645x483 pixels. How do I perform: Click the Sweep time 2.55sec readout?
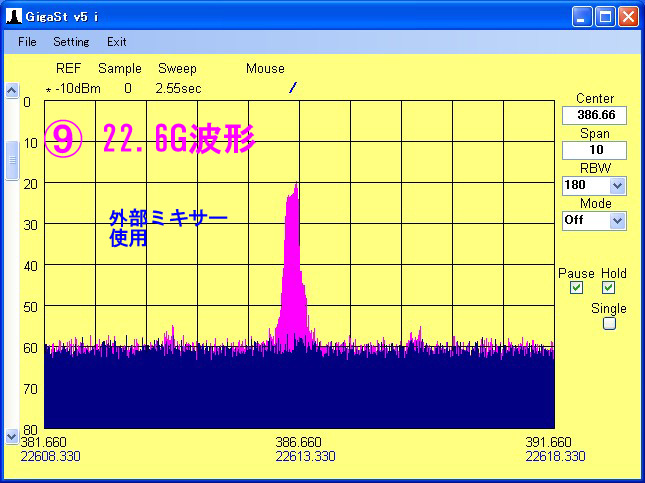coord(178,88)
